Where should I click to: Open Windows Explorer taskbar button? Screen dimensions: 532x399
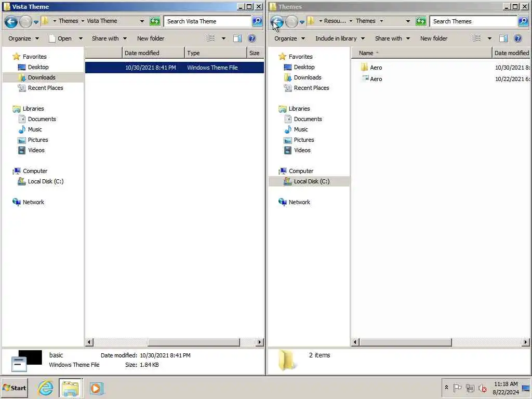click(71, 388)
